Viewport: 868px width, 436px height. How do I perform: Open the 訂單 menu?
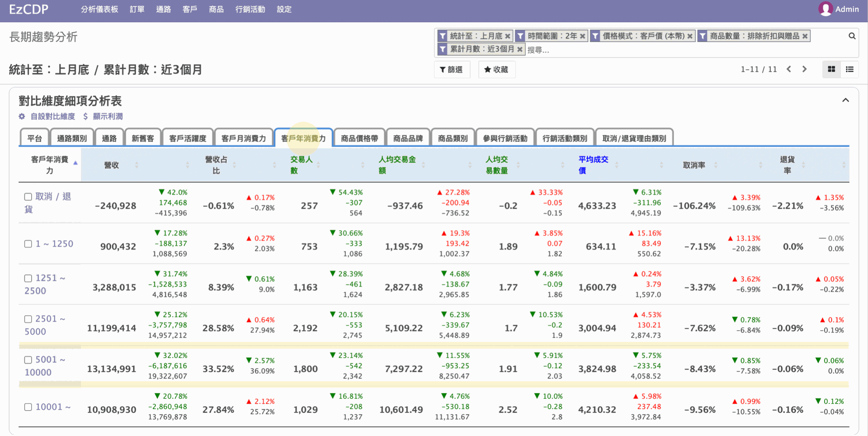pyautogui.click(x=137, y=9)
